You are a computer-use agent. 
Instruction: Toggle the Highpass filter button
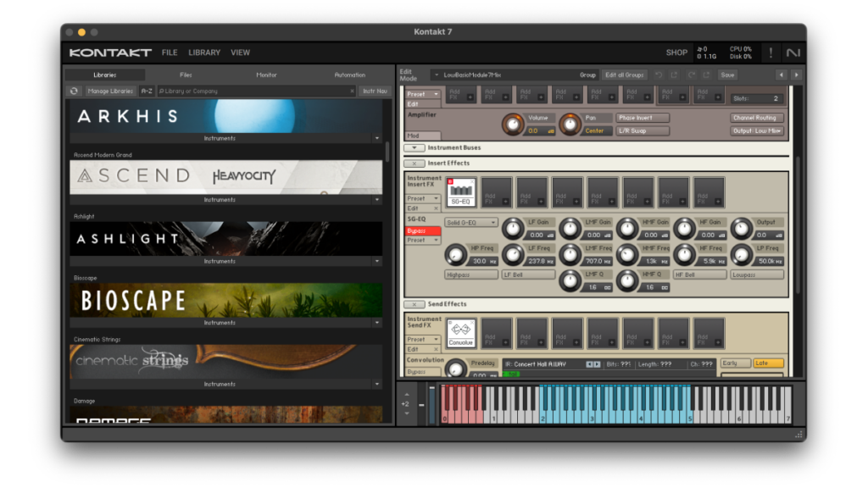point(471,275)
